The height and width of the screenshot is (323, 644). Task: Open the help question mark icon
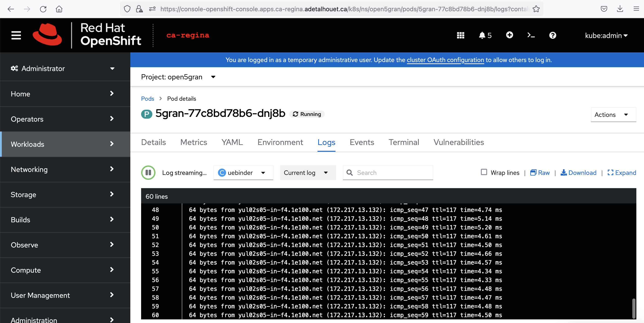pos(553,35)
